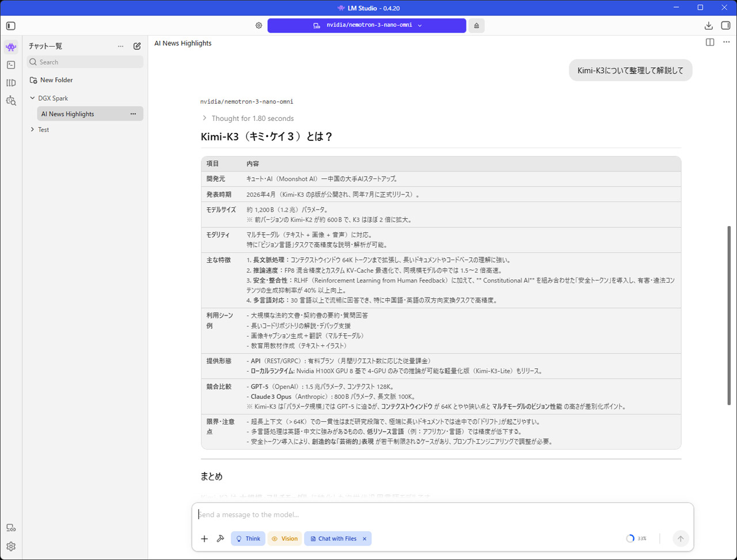Click the まとめ heading
This screenshot has height=560, width=737.
[x=211, y=477]
